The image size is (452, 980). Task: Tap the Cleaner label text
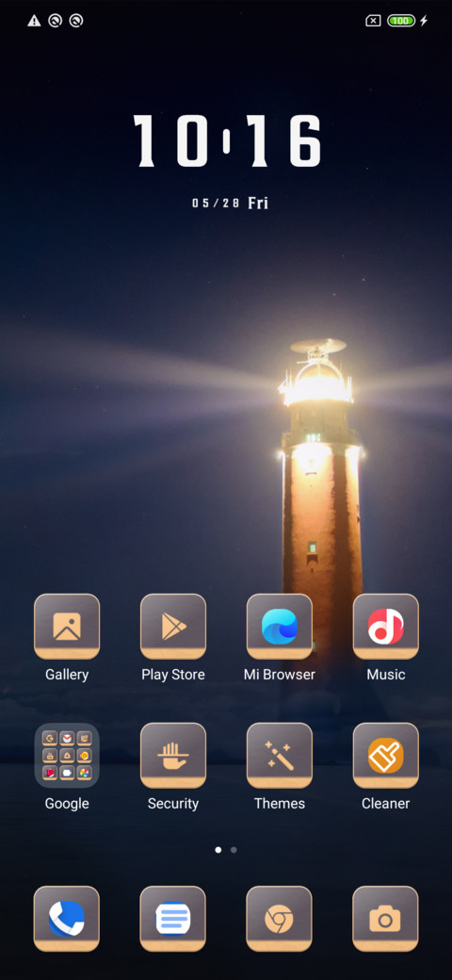386,804
